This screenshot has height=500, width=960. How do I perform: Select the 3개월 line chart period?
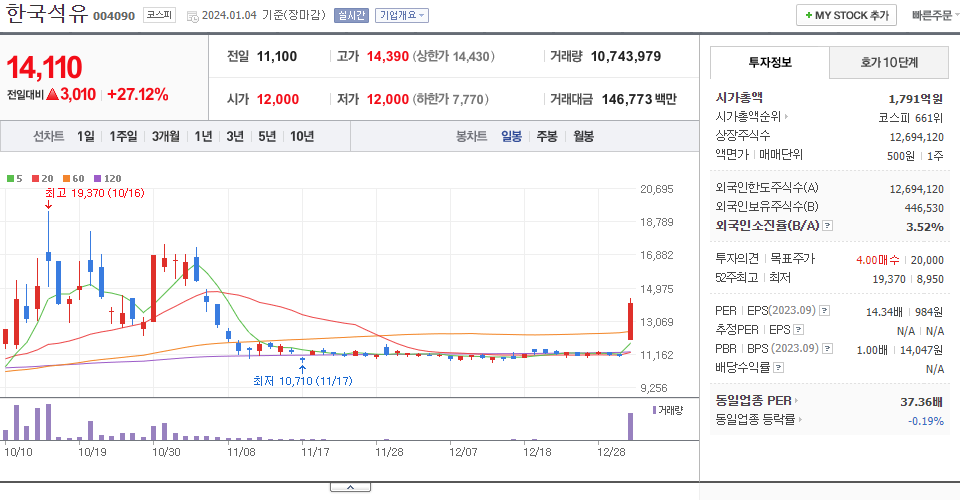click(166, 136)
